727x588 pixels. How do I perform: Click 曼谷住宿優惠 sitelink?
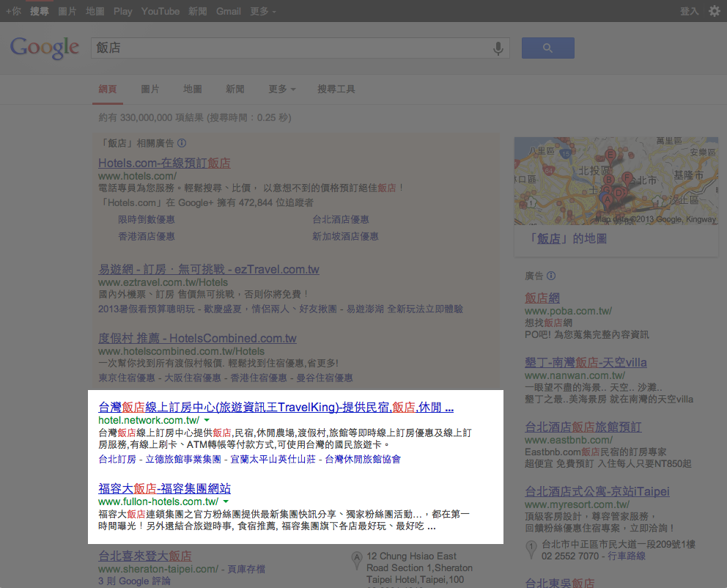coord(325,378)
